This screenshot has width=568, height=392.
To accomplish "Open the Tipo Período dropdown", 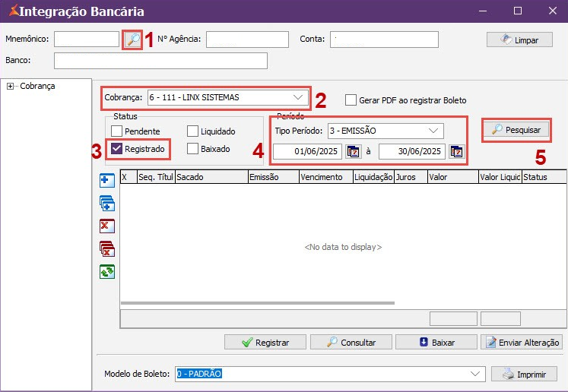I will 433,131.
